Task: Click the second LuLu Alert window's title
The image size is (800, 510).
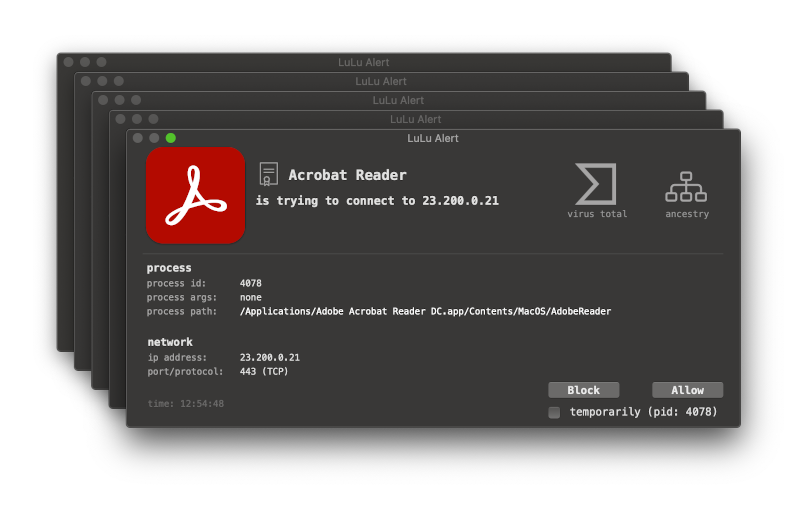Action: click(x=381, y=81)
